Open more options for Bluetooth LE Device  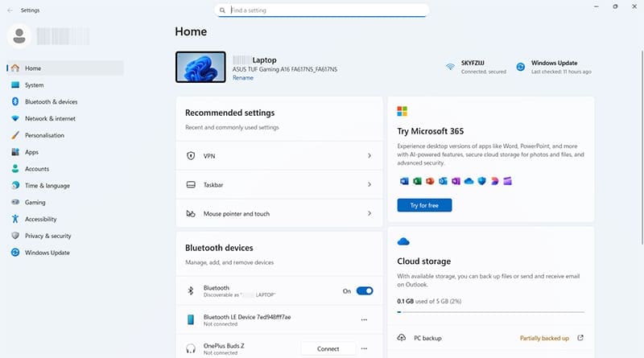coord(364,320)
